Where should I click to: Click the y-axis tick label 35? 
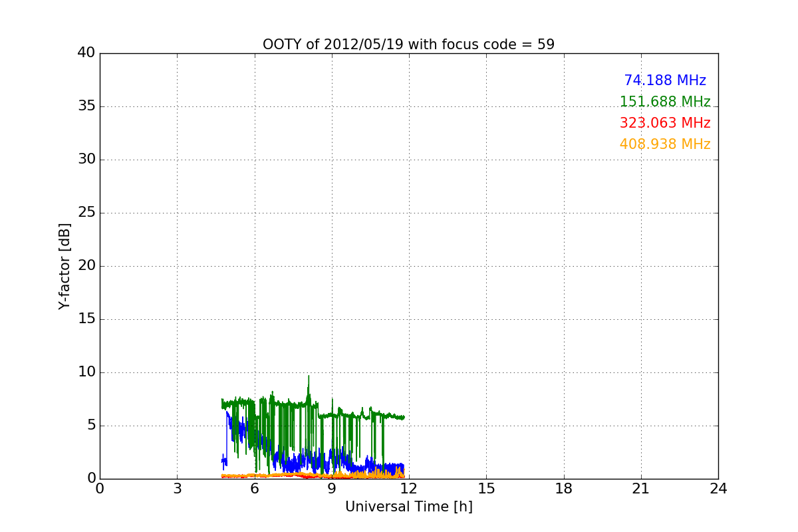86,106
